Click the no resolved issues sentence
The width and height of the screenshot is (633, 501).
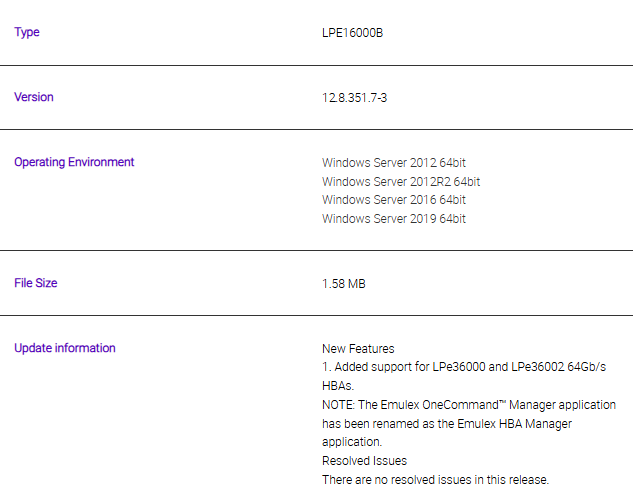pyautogui.click(x=436, y=480)
